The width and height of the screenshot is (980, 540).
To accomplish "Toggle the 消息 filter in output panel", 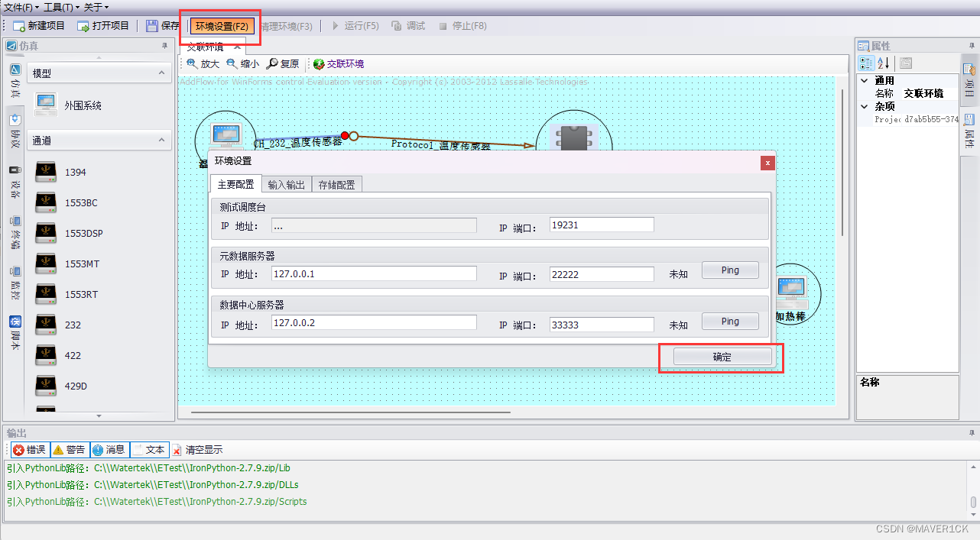I will click(x=109, y=450).
